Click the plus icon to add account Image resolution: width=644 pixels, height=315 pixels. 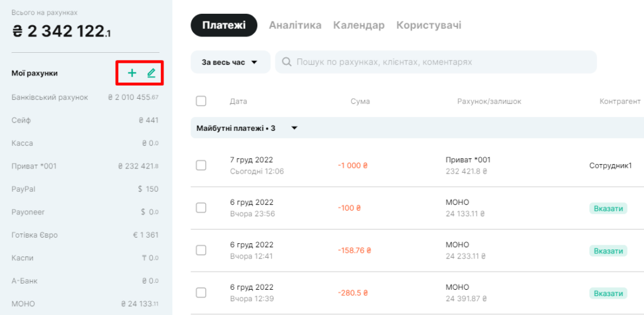(132, 74)
